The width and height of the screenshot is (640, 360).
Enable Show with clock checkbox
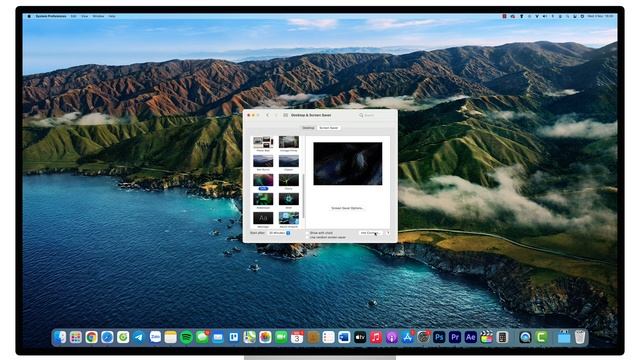[307, 233]
